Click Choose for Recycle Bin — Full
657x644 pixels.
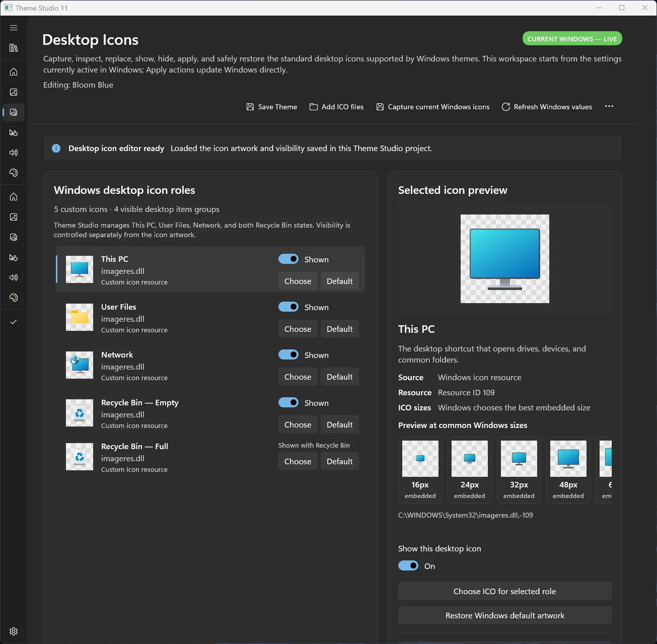click(298, 461)
